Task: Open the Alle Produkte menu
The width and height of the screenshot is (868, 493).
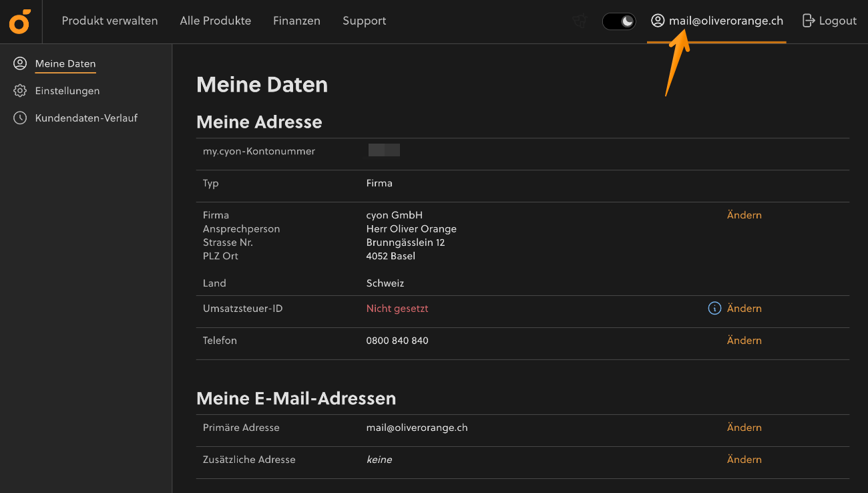Action: [x=216, y=21]
